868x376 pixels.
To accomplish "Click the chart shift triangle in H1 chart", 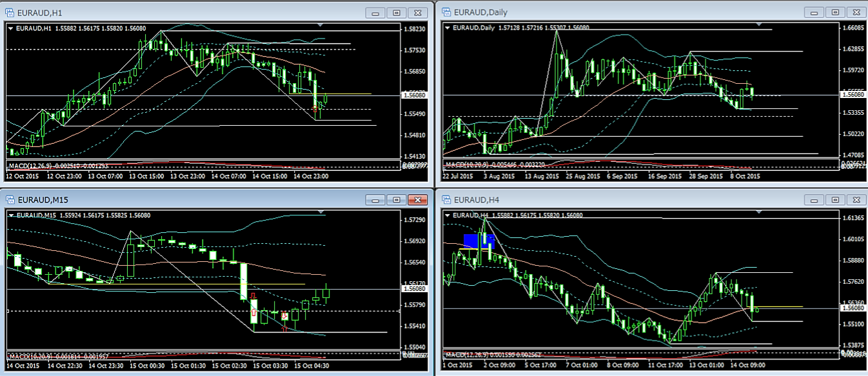I will (321, 25).
